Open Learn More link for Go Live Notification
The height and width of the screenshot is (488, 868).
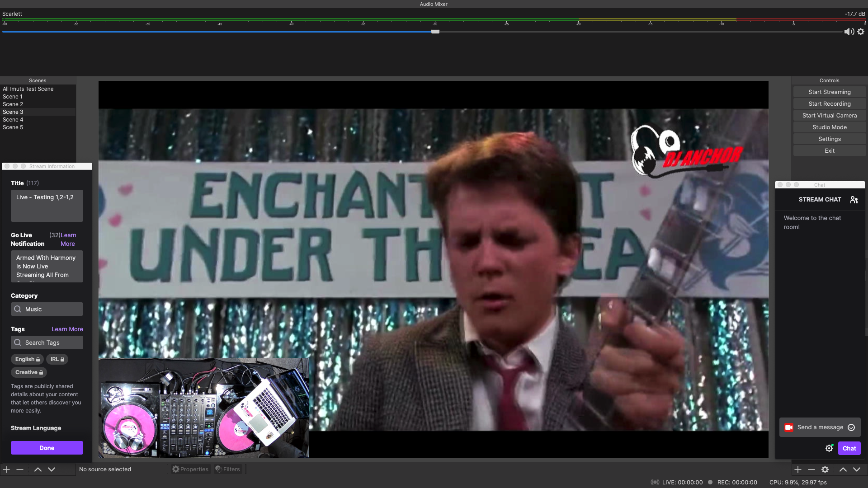68,239
